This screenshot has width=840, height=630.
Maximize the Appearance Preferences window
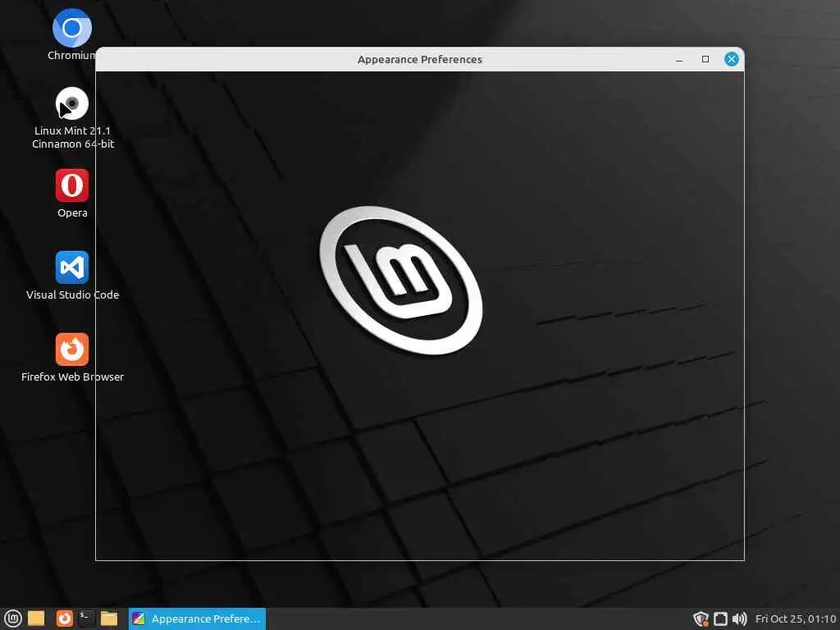[x=705, y=59]
